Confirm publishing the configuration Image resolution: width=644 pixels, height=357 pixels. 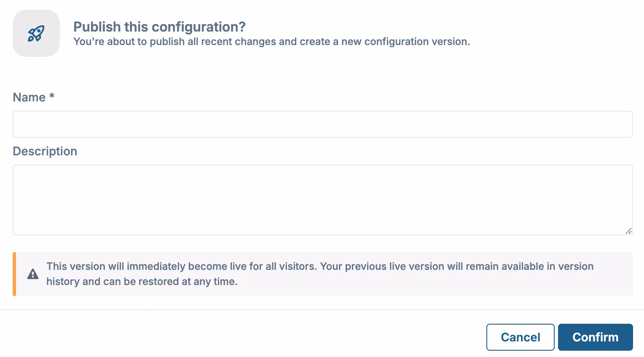(595, 337)
